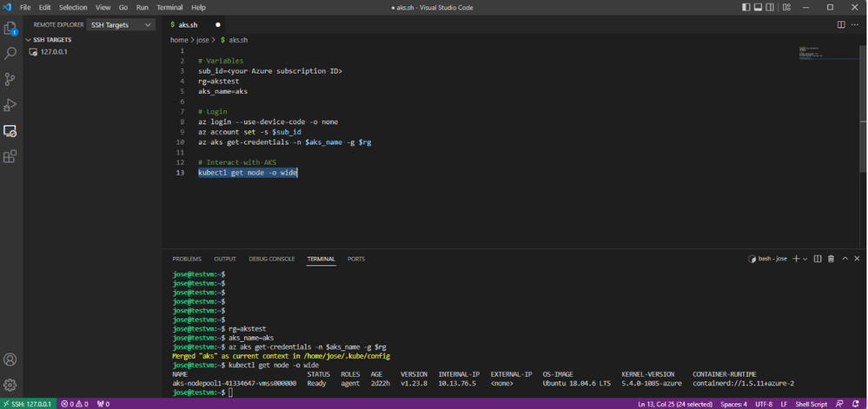This screenshot has width=868, height=409.
Task: Open the Go menu
Action: click(123, 7)
